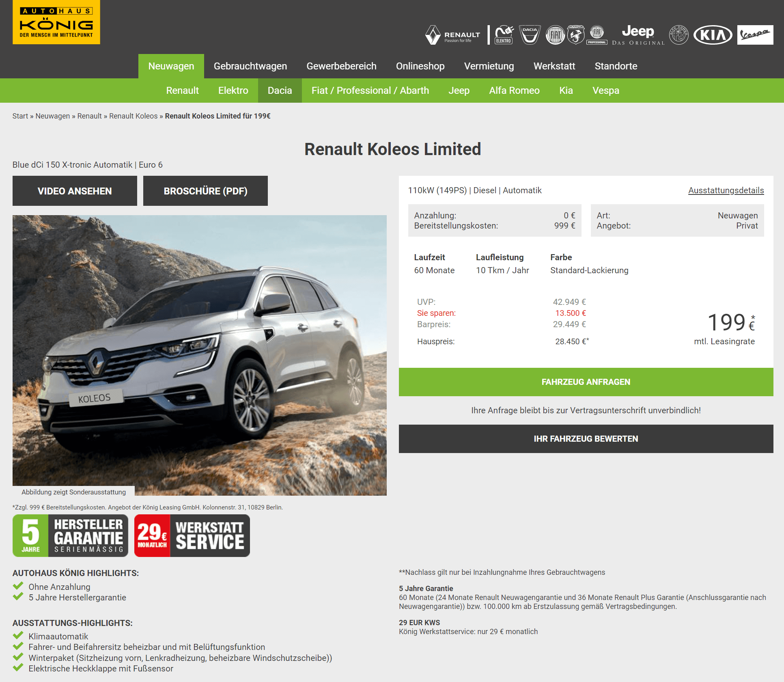Open the Vermietung menu item
Screen dimensions: 784x682
(489, 66)
